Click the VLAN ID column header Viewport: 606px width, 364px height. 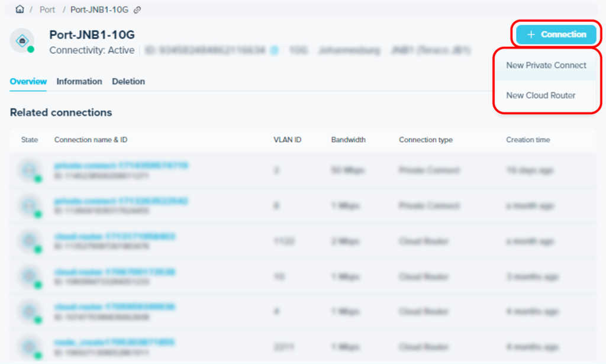click(287, 140)
